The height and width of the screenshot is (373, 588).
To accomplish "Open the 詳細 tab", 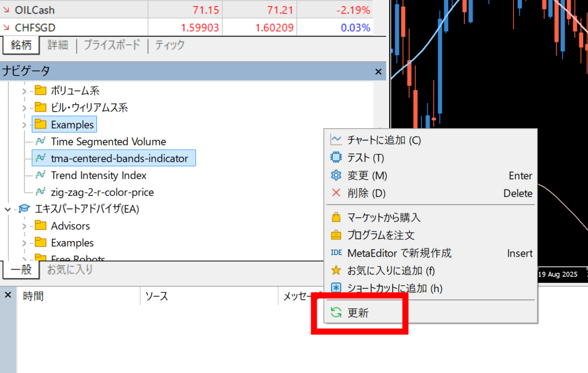I will (58, 45).
